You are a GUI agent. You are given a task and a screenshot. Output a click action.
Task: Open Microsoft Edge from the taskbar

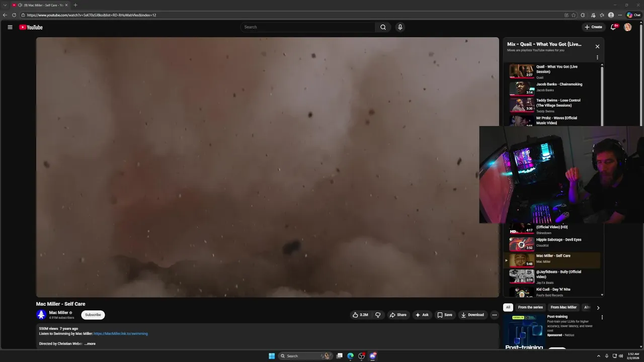click(351, 356)
